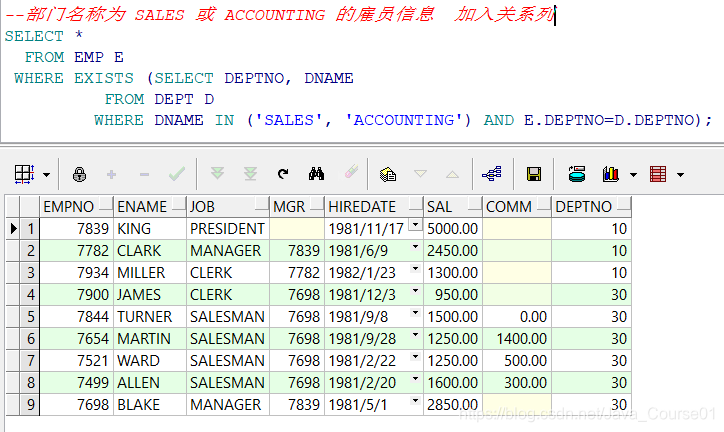
Task: Click the COMM column header
Action: [517, 206]
